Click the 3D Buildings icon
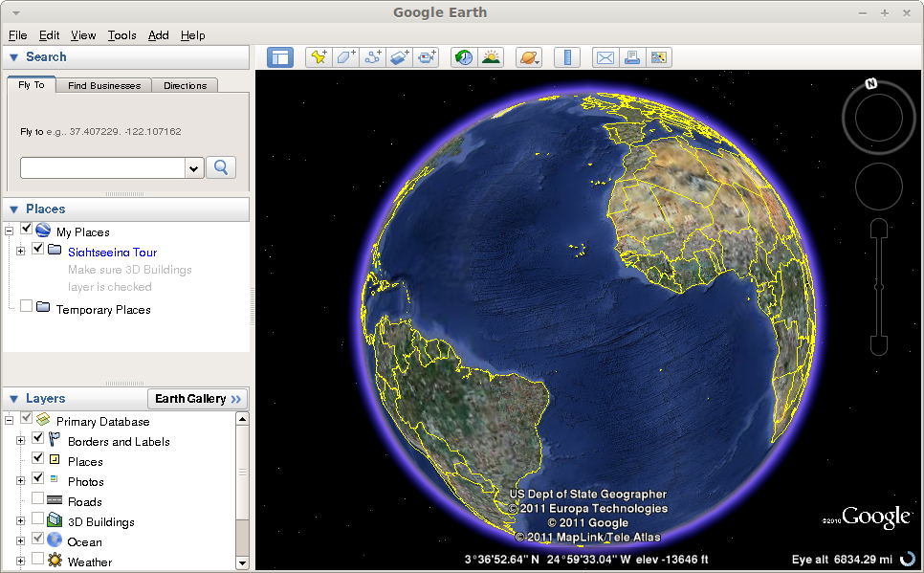Screen dimensions: 924x573 (x=55, y=519)
